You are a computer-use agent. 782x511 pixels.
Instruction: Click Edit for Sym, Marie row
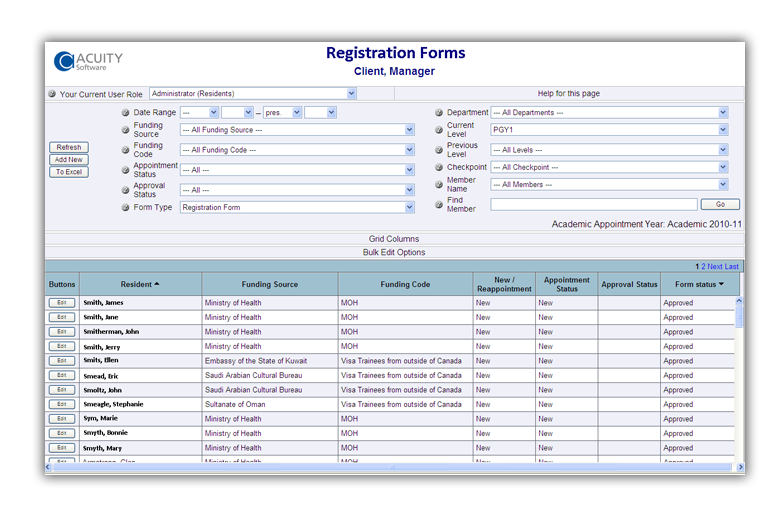[62, 418]
